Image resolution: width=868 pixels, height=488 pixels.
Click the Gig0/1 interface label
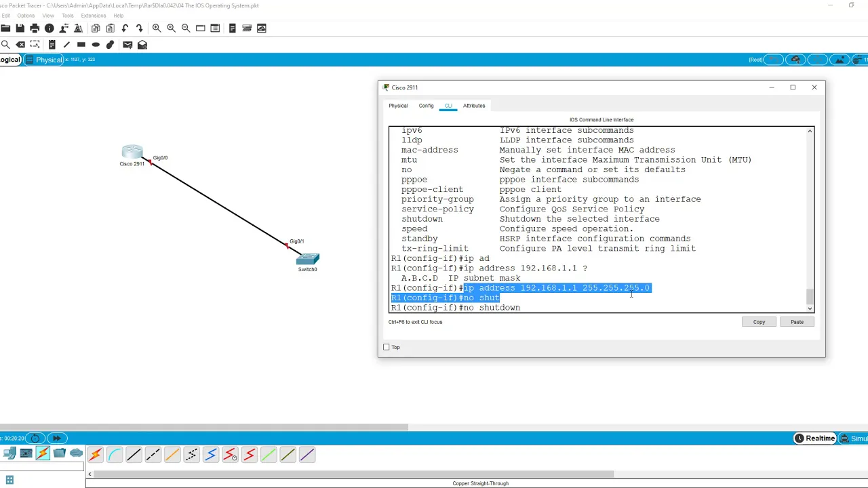(x=296, y=241)
